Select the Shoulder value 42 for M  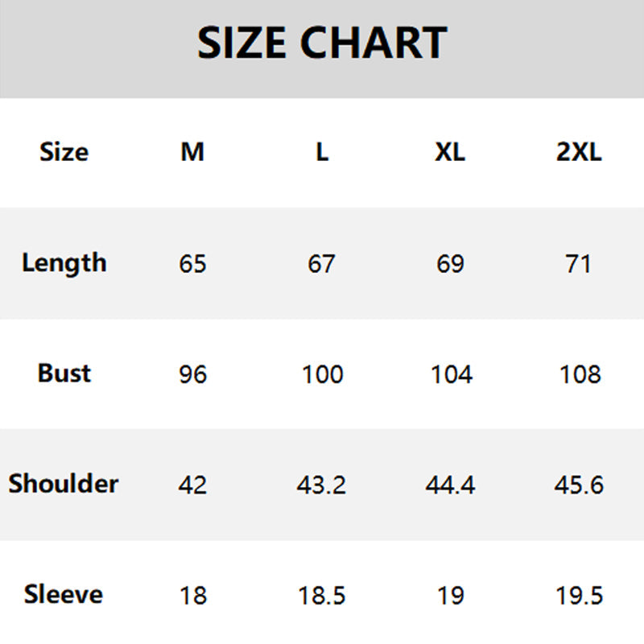point(192,485)
